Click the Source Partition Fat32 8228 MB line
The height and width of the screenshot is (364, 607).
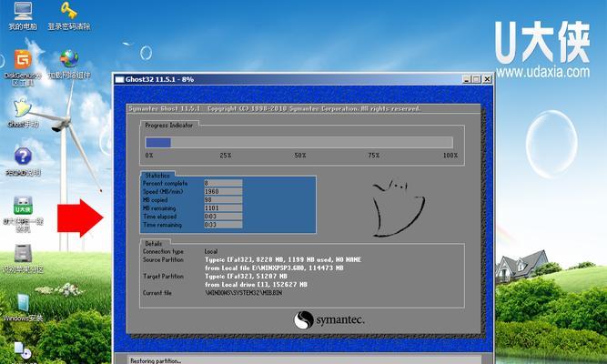(x=283, y=259)
